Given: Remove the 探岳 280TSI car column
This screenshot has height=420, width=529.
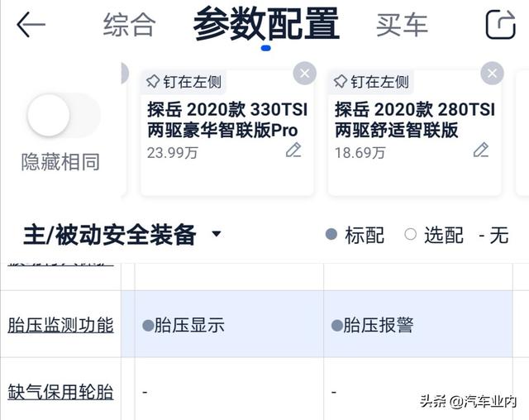Looking at the screenshot, I should click(x=493, y=74).
